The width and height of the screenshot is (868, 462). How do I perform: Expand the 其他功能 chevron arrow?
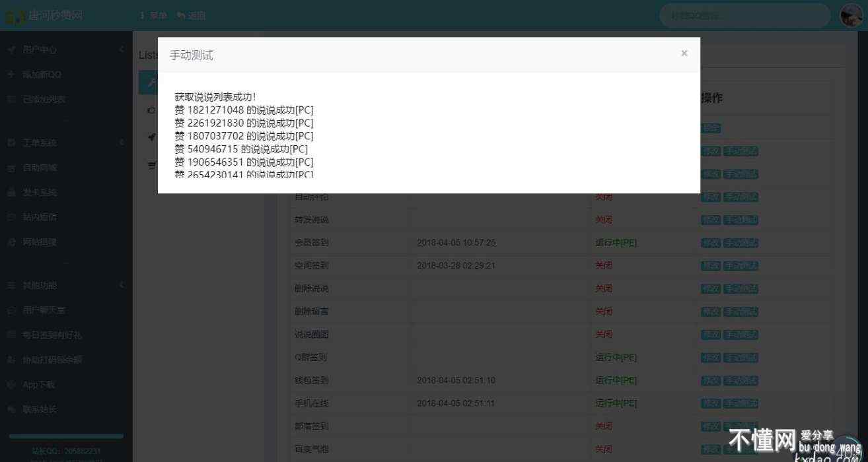tap(122, 285)
